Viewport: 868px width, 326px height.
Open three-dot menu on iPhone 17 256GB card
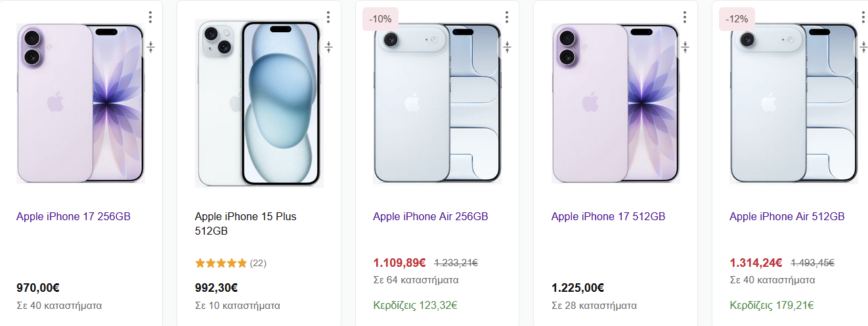coord(150,17)
